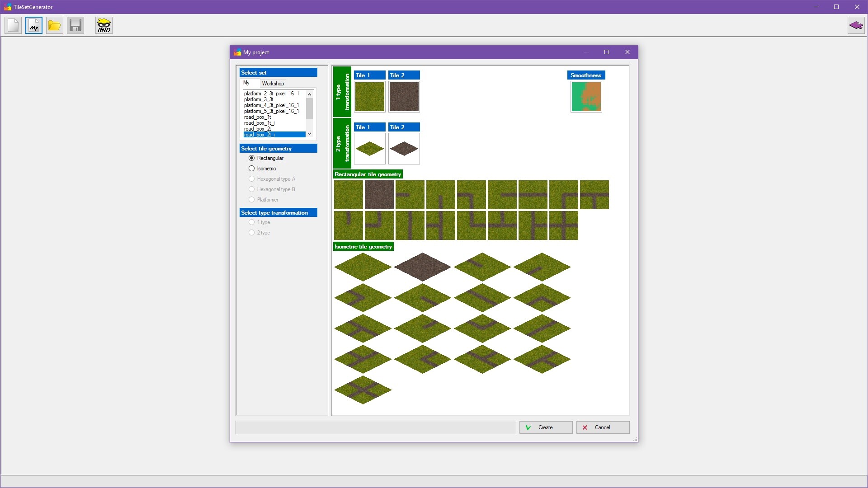868x488 pixels.
Task: Open the "My" project document icon
Action: (x=33, y=25)
